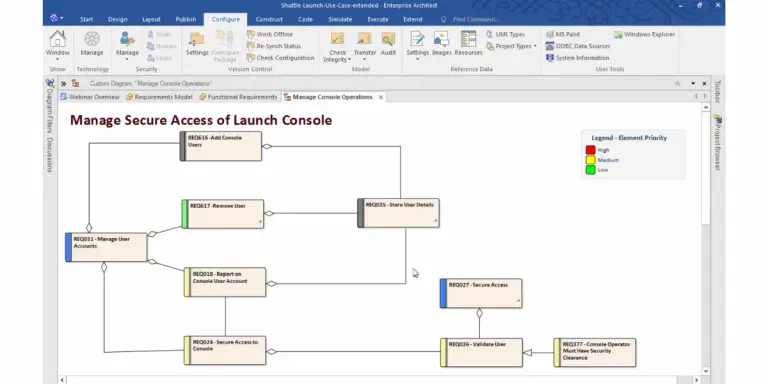Open the Audit tool

pos(388,39)
